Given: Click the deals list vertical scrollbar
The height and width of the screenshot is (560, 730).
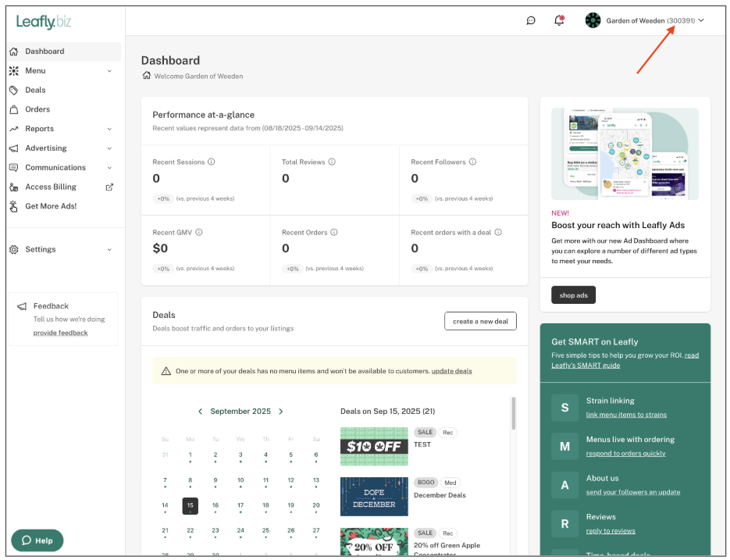Looking at the screenshot, I should [513, 416].
